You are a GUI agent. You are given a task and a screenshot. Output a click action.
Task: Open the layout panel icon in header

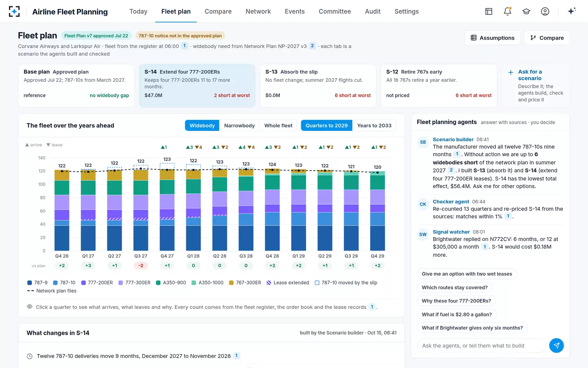coord(489,11)
